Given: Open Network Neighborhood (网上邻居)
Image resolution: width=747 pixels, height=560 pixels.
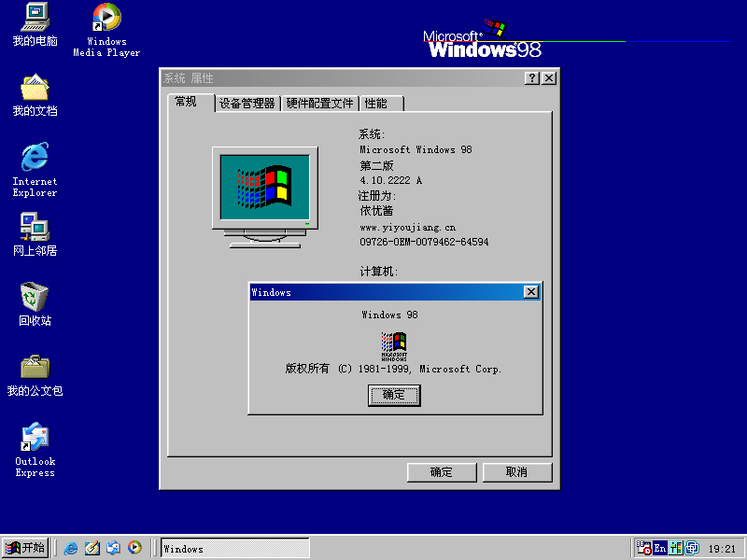Looking at the screenshot, I should point(35,227).
